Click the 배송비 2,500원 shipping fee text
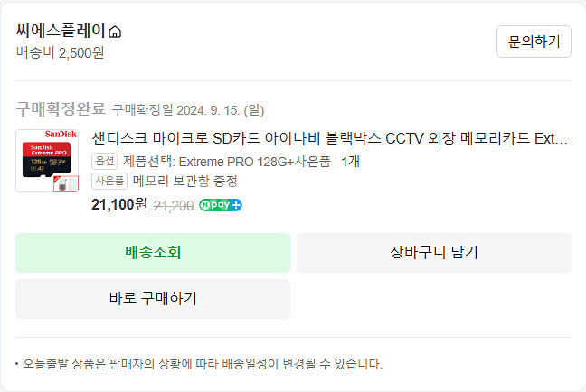586x392 pixels. (x=60, y=52)
